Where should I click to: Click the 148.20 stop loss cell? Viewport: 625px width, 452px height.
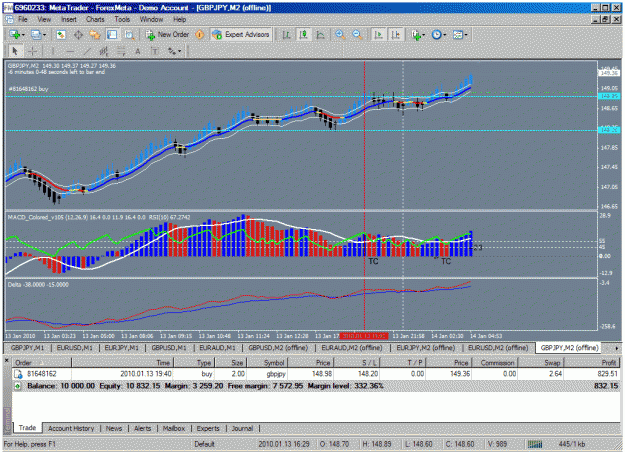point(367,374)
